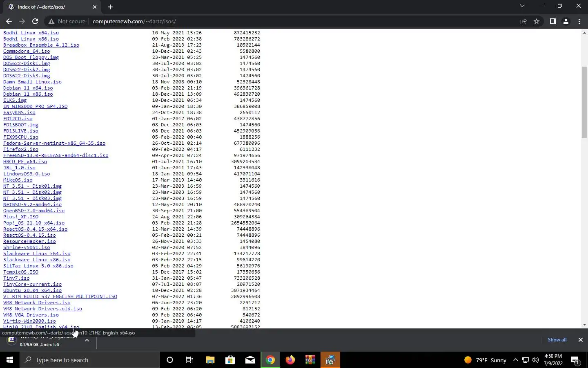Open a new browser tab
588x368 pixels.
tap(110, 7)
